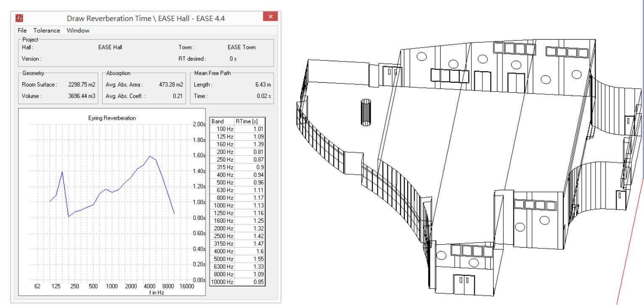Click the 2.00s label on the chart axis

coord(199,124)
